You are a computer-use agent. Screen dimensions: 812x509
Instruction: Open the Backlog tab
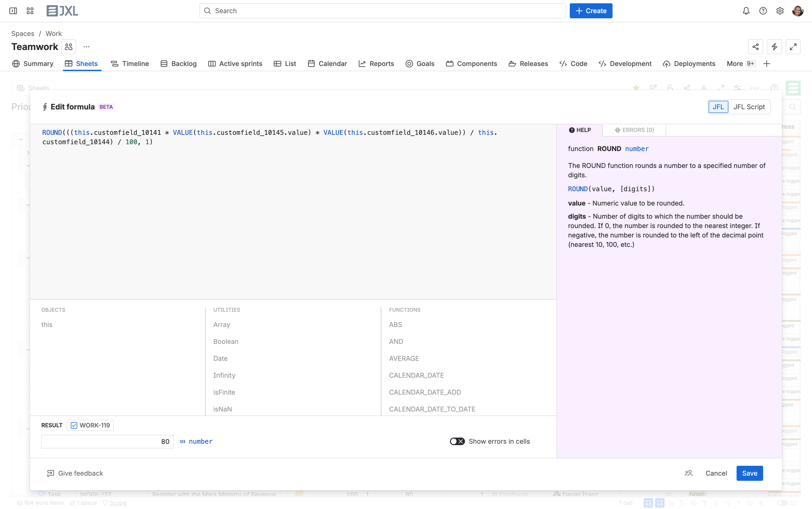tap(178, 64)
